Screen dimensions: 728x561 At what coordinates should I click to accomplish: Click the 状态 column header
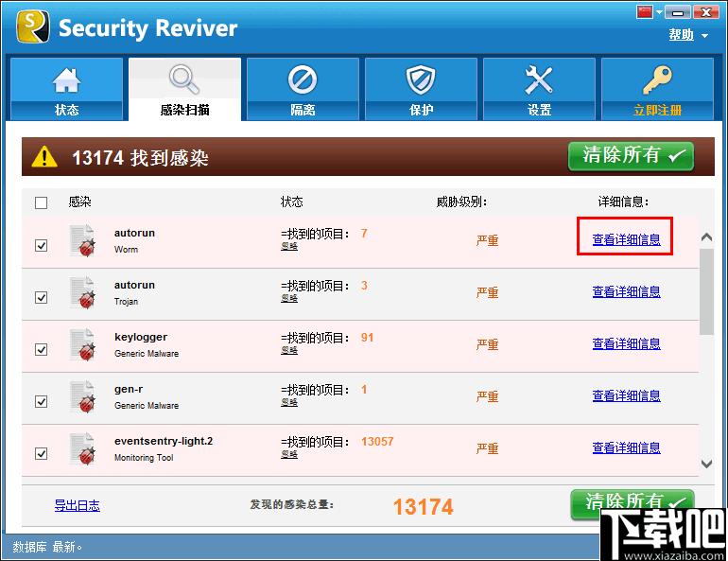(291, 202)
